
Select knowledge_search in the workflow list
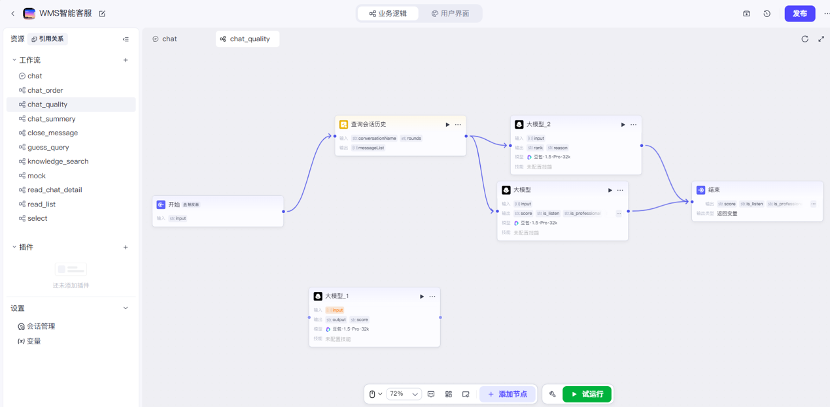[57, 161]
